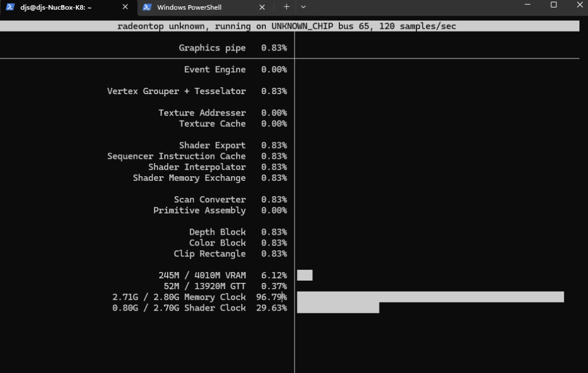Image resolution: width=588 pixels, height=373 pixels.
Task: Click the Graphics pipe percentage value
Action: (x=274, y=48)
